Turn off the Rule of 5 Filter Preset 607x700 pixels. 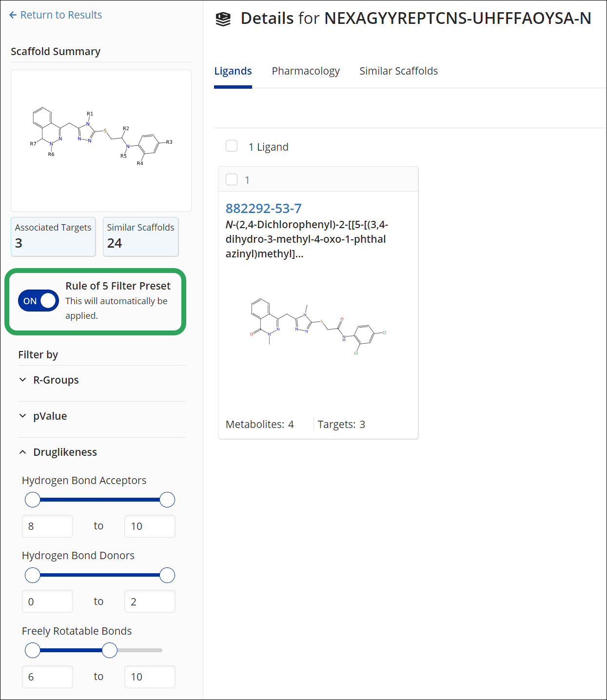[39, 301]
